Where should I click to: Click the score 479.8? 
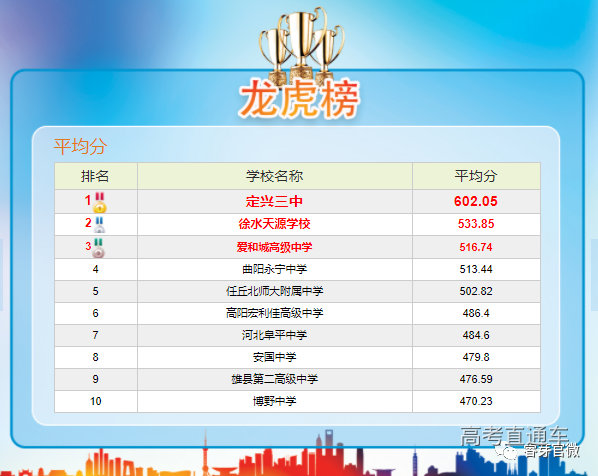(x=476, y=357)
